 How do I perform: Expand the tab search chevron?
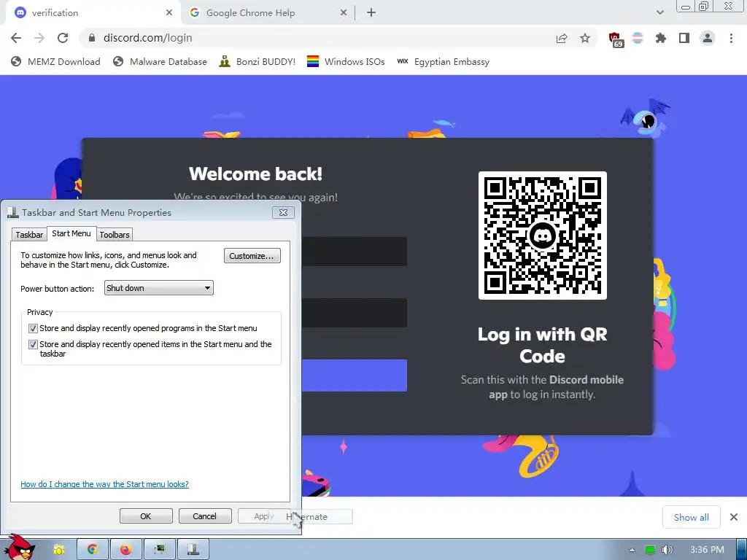(x=659, y=12)
